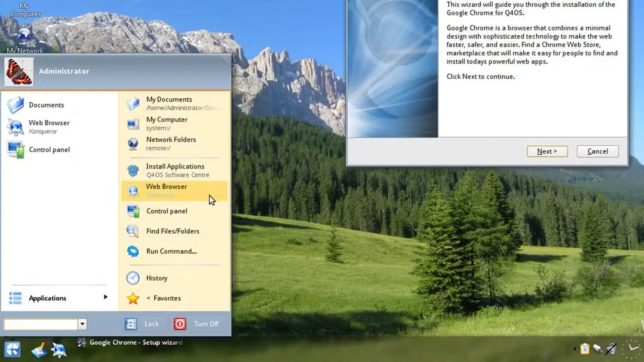Open the Run Command... dialog
This screenshot has width=644, height=362.
[174, 251]
